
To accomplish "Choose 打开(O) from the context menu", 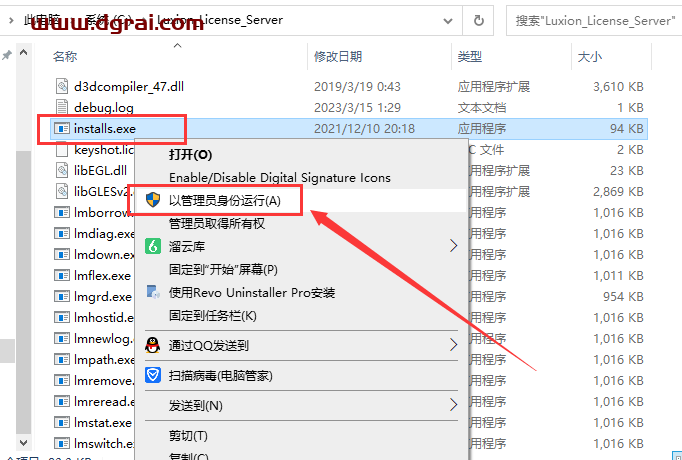I will 190,155.
